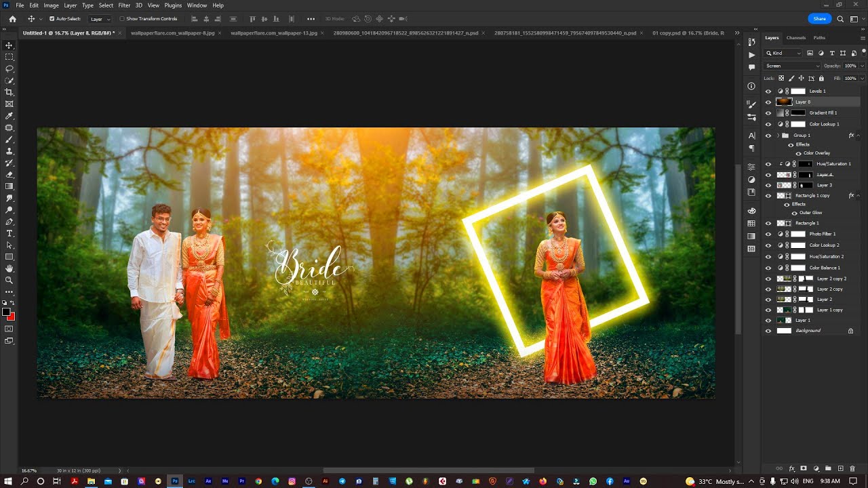Open the Fill 100% dropdown arrow
The height and width of the screenshot is (488, 868).
862,79
